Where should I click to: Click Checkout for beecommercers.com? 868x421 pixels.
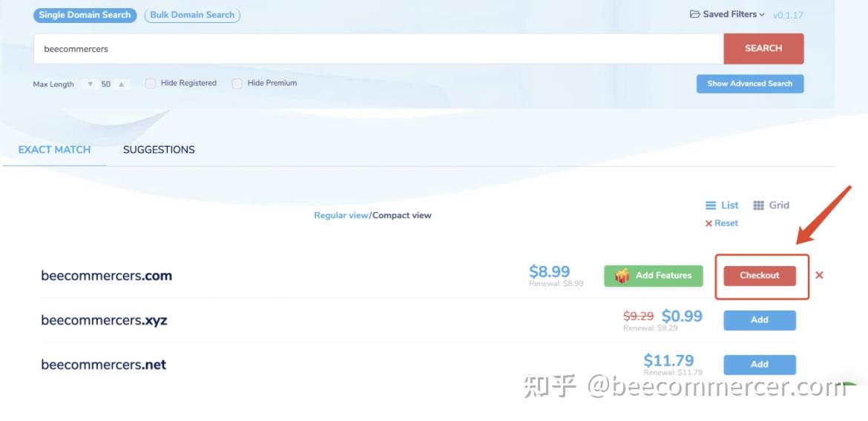tap(760, 276)
